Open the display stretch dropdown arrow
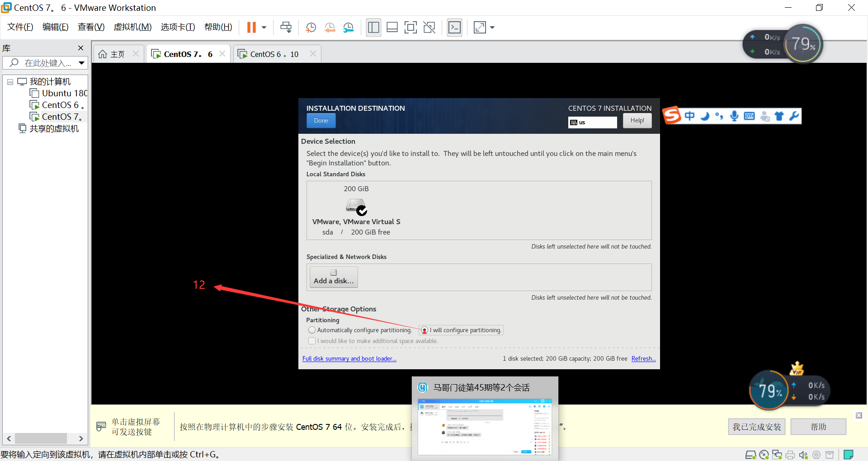The width and height of the screenshot is (868, 461). coord(492,28)
